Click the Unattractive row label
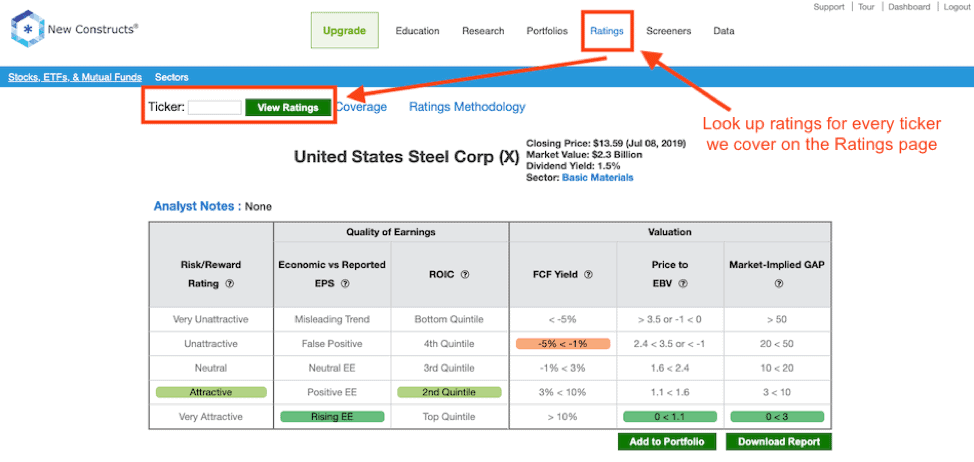The image size is (974, 462). (211, 343)
